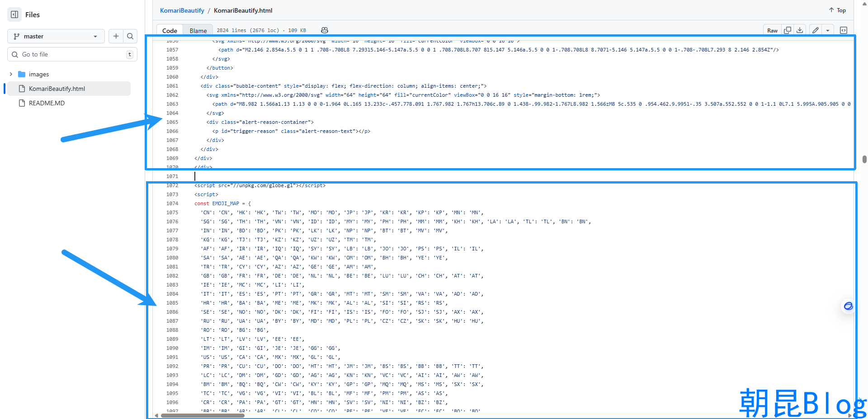Jump to Top of the page
The width and height of the screenshot is (868, 419).
(837, 10)
